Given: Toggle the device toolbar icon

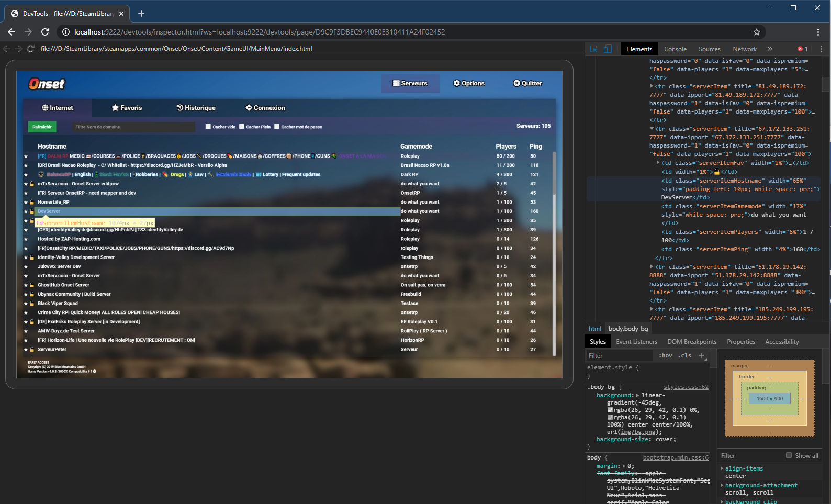Looking at the screenshot, I should click(608, 49).
